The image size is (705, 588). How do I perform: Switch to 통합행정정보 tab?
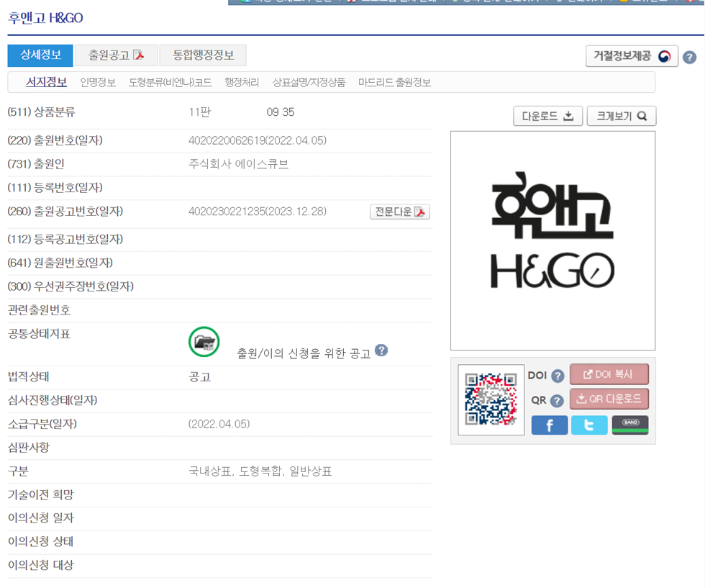[x=203, y=55]
